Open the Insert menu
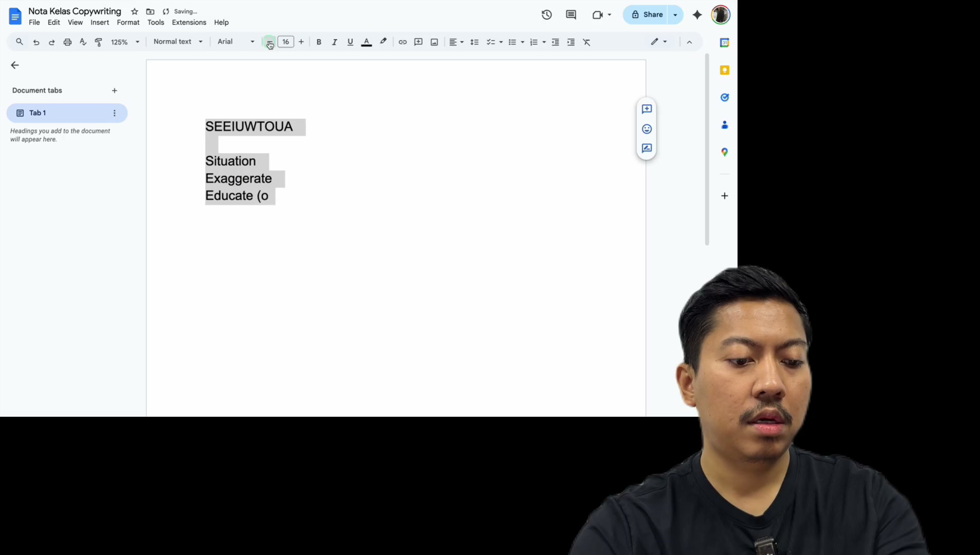This screenshot has width=980, height=555. tap(100, 22)
